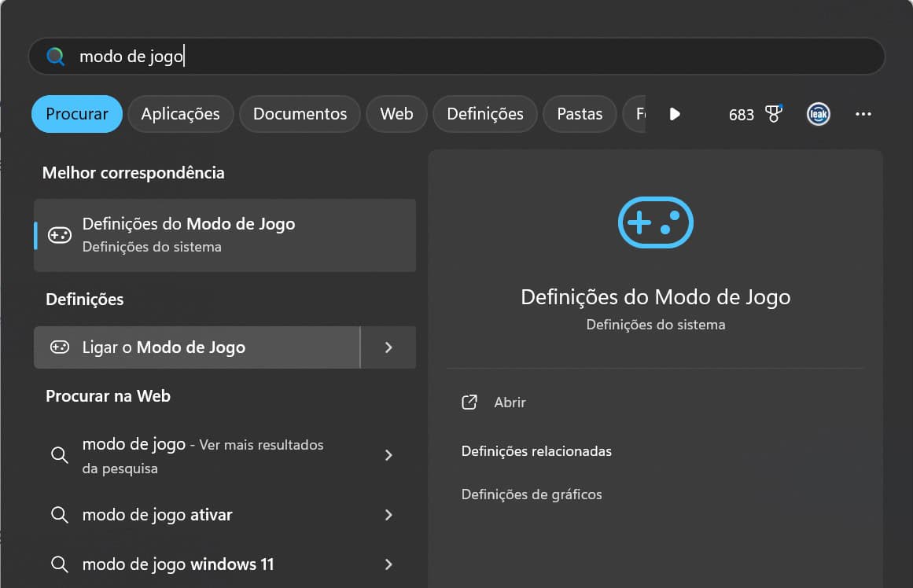The width and height of the screenshot is (913, 588).
Task: Click the external-link icon beside Abrir
Action: click(469, 402)
